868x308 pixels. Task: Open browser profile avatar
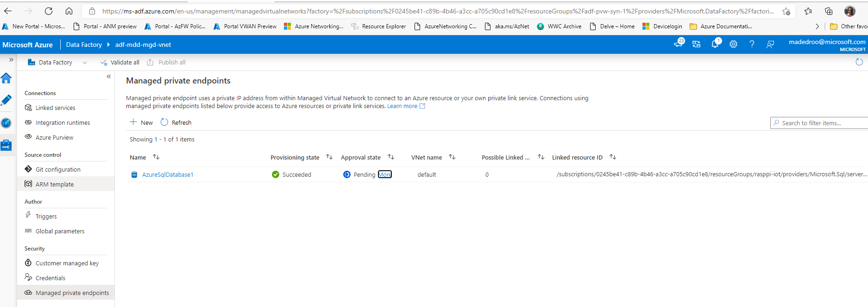point(850,11)
